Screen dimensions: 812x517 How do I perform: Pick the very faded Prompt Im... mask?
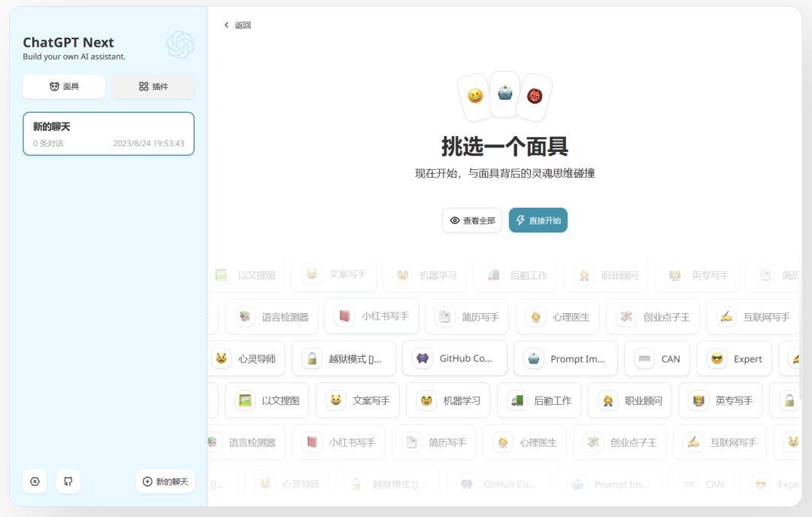pos(610,485)
